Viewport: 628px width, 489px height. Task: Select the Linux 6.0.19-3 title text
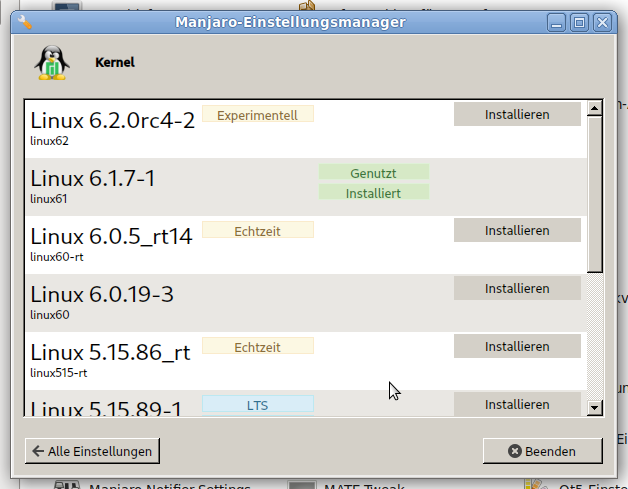point(102,294)
